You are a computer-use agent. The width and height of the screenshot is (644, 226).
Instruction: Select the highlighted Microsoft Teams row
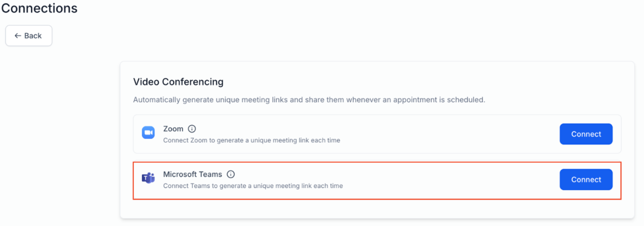pyautogui.click(x=377, y=181)
